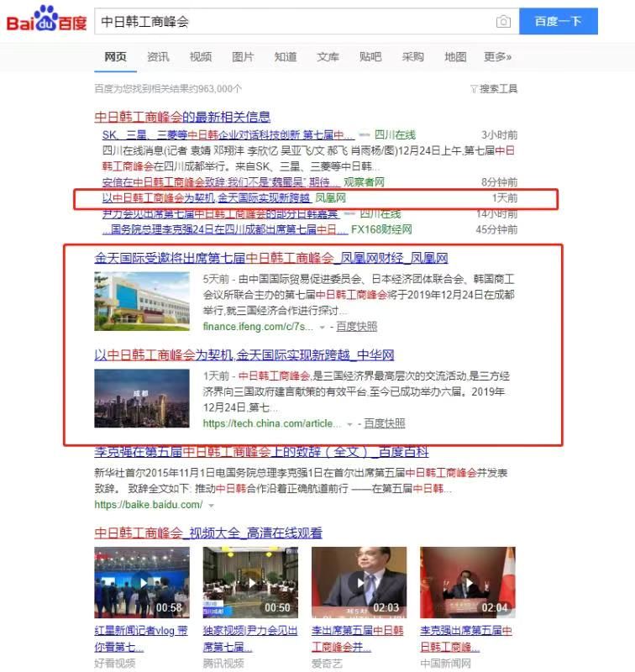Image resolution: width=635 pixels, height=672 pixels.
Task: Play the 00:58 video thumbnail
Action: 142,582
